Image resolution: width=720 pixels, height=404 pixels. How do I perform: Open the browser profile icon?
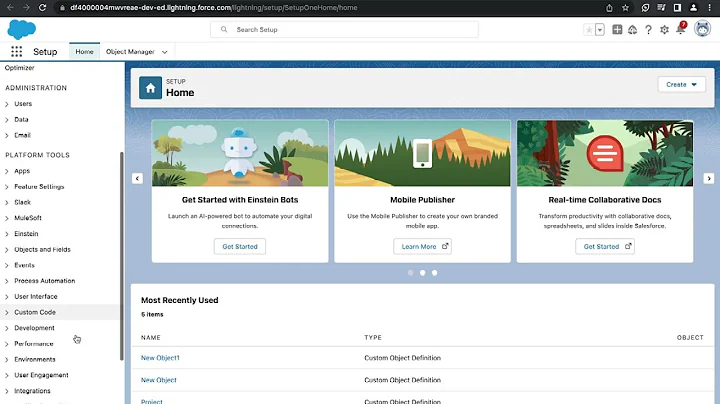tap(693, 7)
